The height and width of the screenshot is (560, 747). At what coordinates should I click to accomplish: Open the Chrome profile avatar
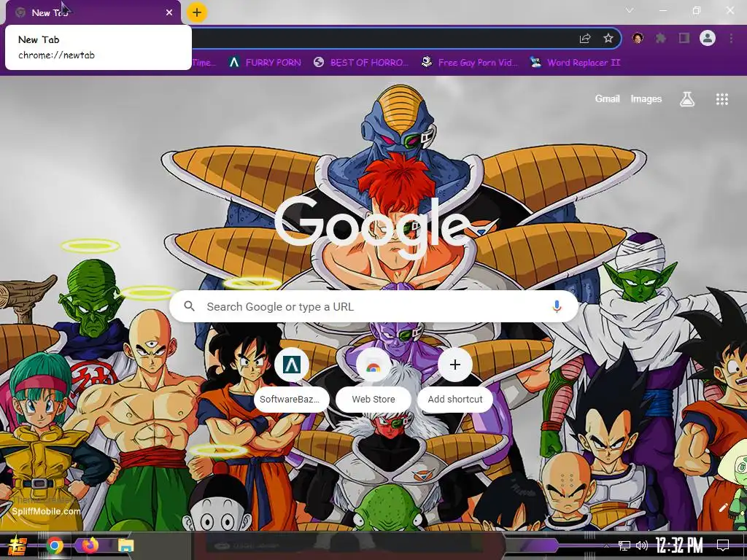coord(708,38)
